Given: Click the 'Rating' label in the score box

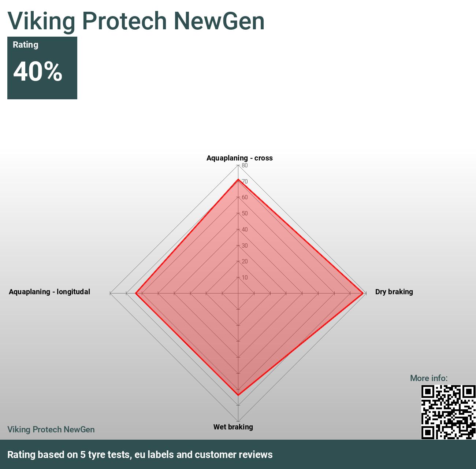Looking at the screenshot, I should [x=26, y=45].
